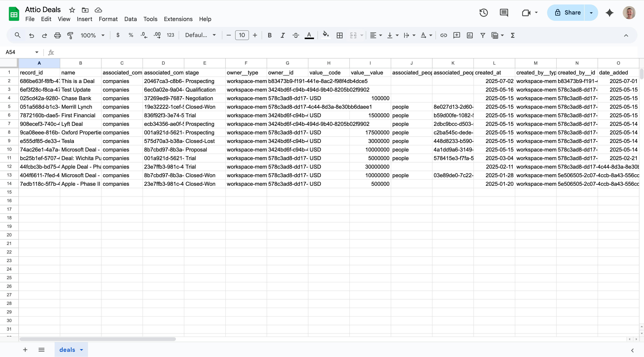Open more number formats 123 button
Image resolution: width=644 pixels, height=357 pixels.
pos(170,35)
